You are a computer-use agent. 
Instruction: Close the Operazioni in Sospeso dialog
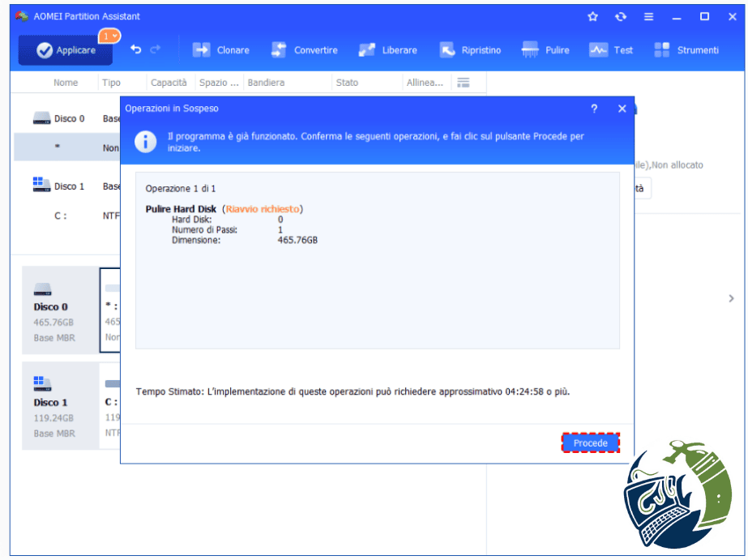(x=622, y=109)
